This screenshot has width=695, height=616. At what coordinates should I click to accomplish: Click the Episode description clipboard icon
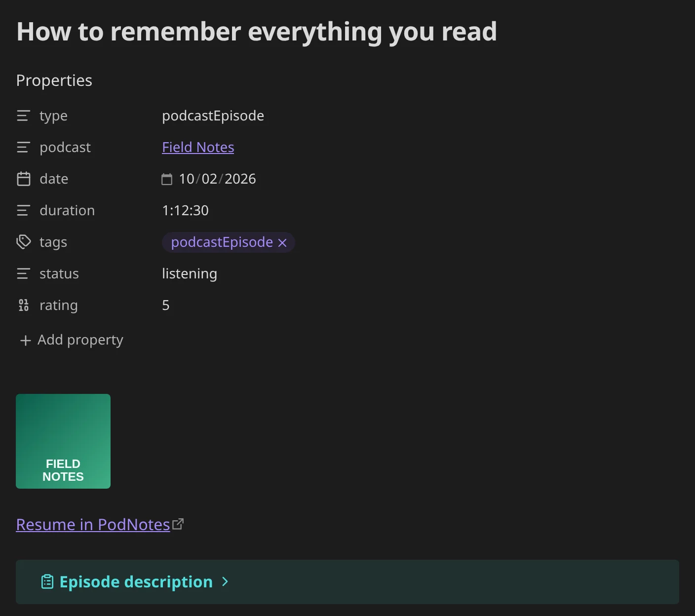pos(47,582)
